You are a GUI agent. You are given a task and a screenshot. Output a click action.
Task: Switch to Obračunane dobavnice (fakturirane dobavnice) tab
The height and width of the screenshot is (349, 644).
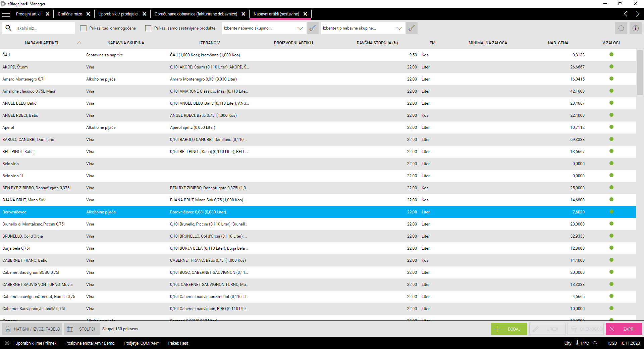click(196, 14)
